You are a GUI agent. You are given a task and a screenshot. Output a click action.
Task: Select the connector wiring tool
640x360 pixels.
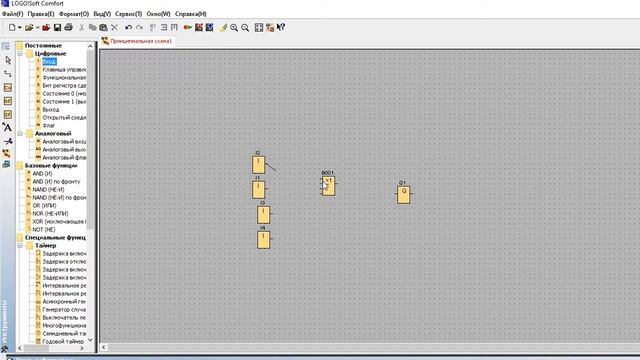click(x=8, y=74)
